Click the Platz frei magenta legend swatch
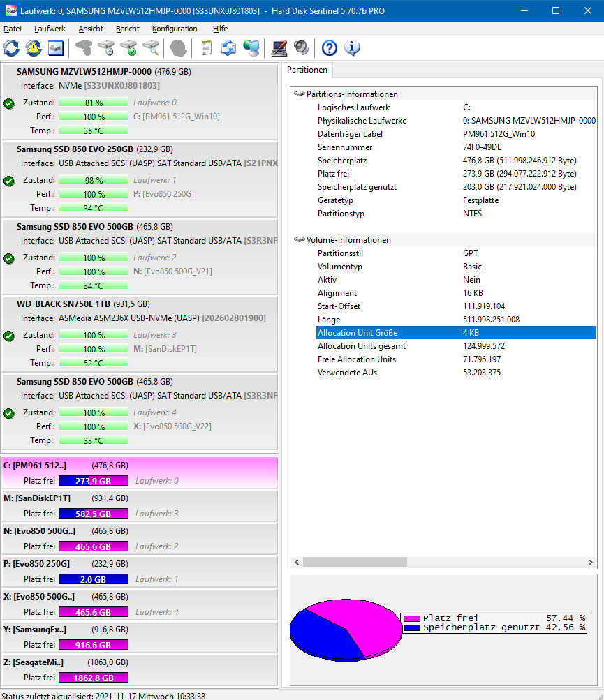 coord(412,619)
